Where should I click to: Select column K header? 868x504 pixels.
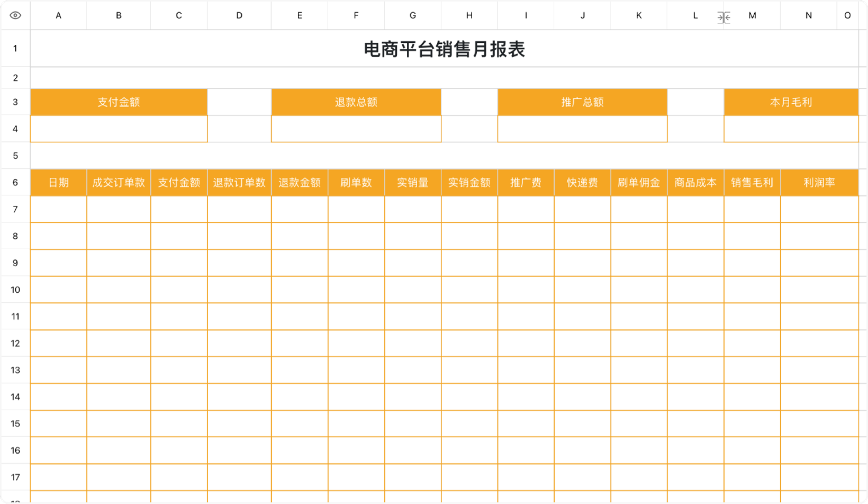(x=639, y=15)
